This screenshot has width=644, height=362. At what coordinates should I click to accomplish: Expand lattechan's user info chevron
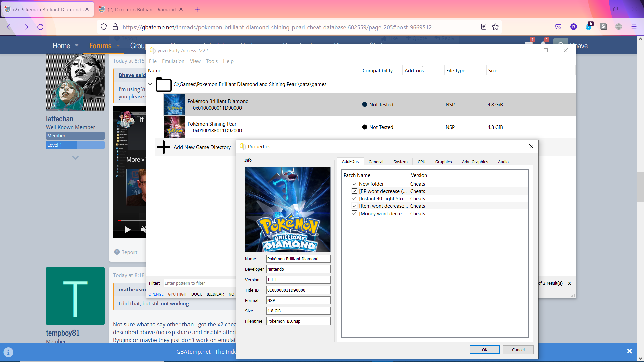coord(75,158)
